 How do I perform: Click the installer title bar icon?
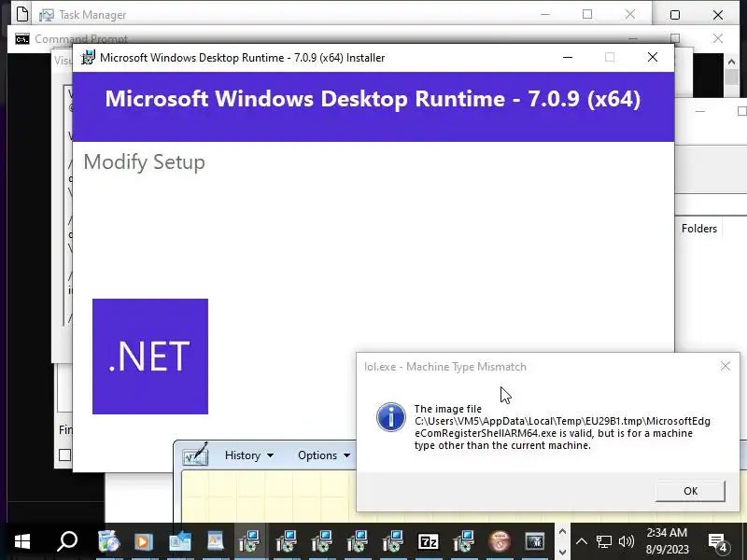(88, 58)
